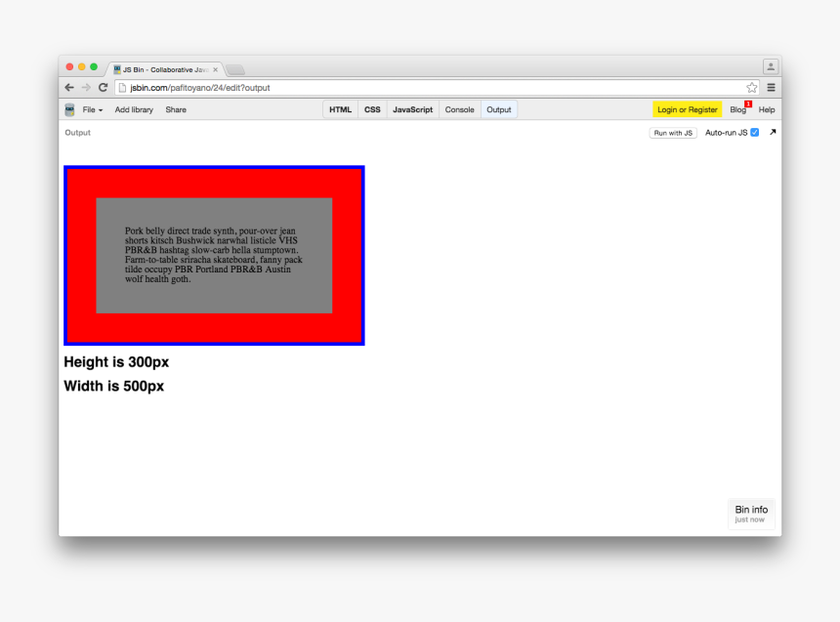Close the JS Bin browser tab

tap(215, 69)
